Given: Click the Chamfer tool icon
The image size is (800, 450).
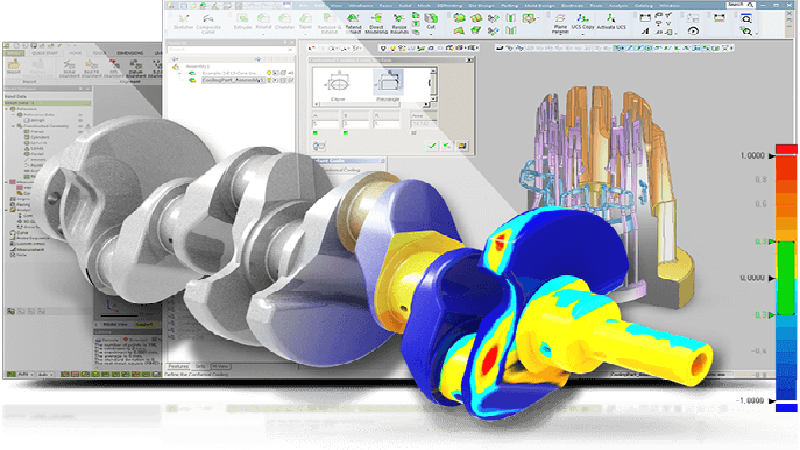Looking at the screenshot, I should click(285, 21).
